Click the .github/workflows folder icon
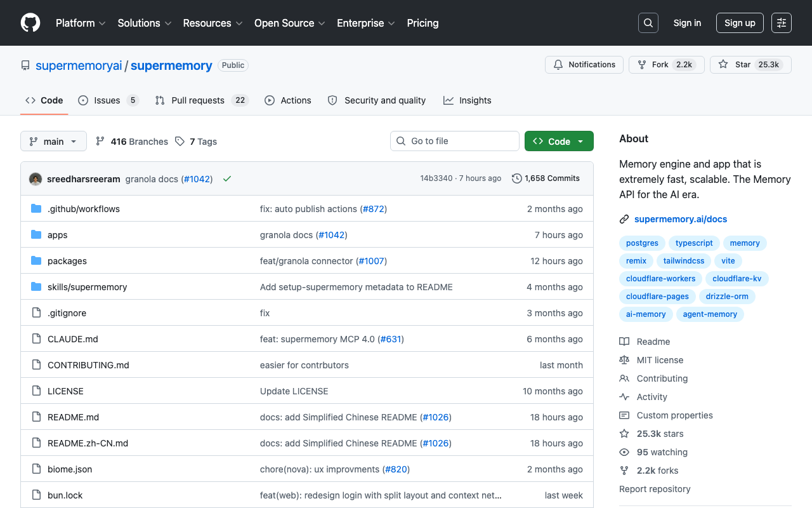The image size is (812, 508). click(x=36, y=209)
